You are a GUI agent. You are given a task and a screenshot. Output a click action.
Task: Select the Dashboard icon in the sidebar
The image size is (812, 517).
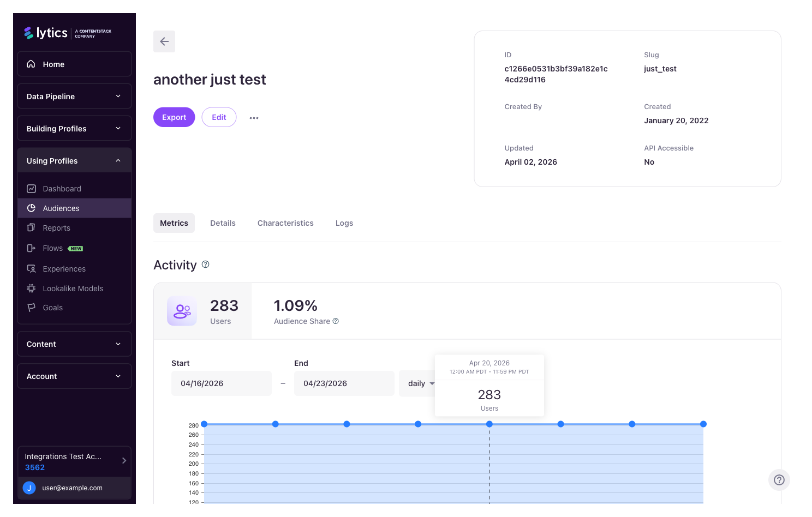[32, 188]
